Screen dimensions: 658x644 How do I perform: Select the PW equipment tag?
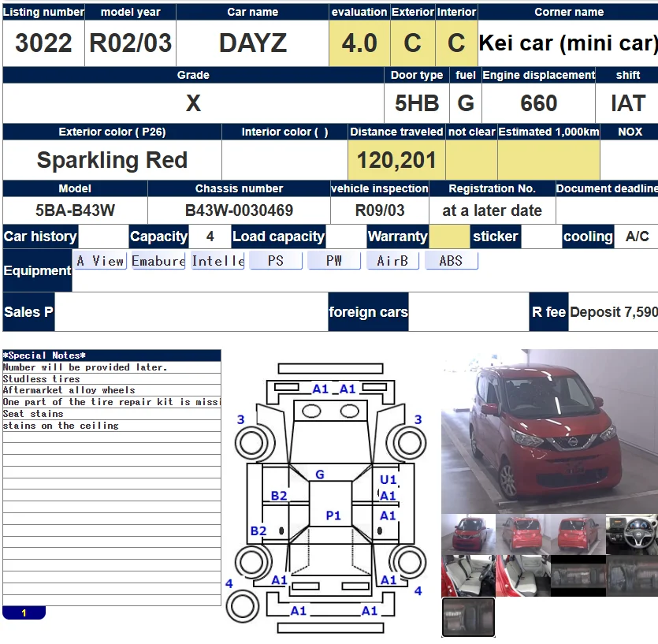click(x=334, y=261)
